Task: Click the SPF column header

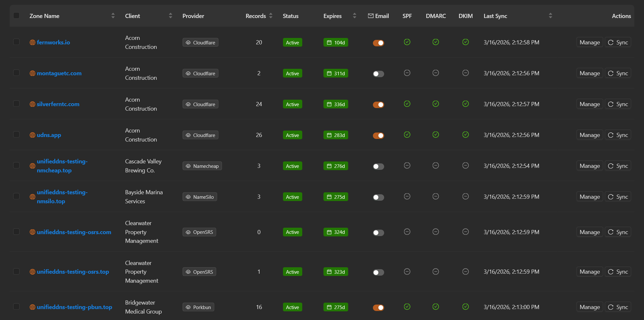Action: click(x=407, y=16)
